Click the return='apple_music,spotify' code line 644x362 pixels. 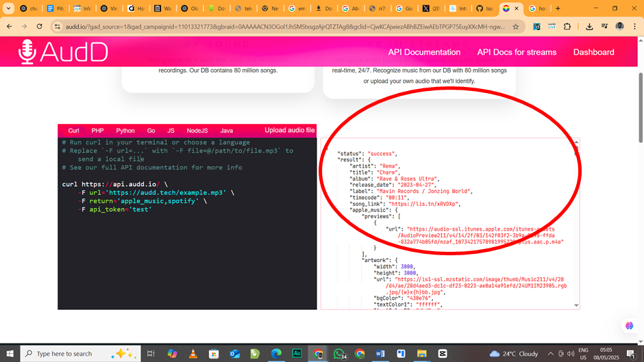coord(144,201)
